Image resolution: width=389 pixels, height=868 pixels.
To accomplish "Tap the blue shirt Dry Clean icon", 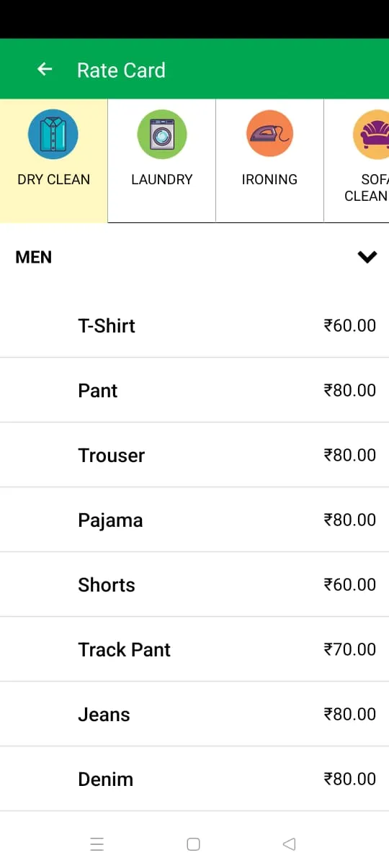I will 53,134.
